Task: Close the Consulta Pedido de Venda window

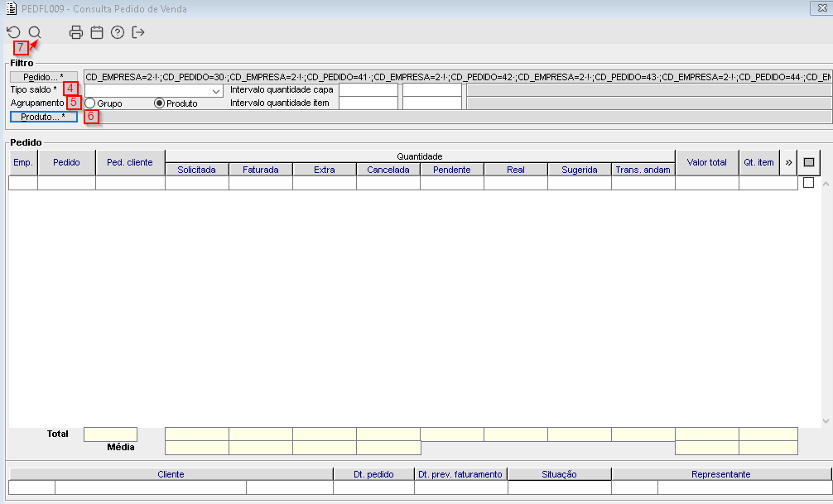Action: point(821,8)
